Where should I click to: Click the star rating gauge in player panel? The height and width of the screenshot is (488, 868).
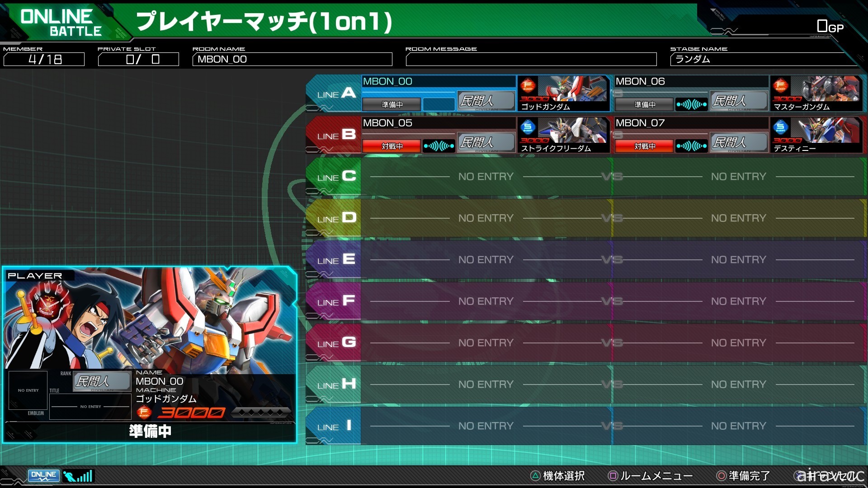coord(261,412)
